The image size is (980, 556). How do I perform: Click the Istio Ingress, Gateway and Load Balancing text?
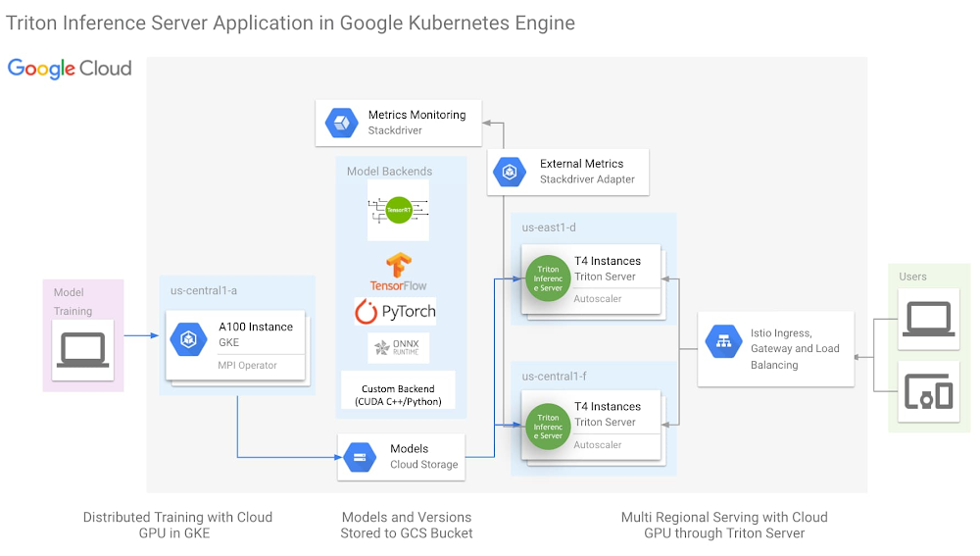tap(795, 349)
